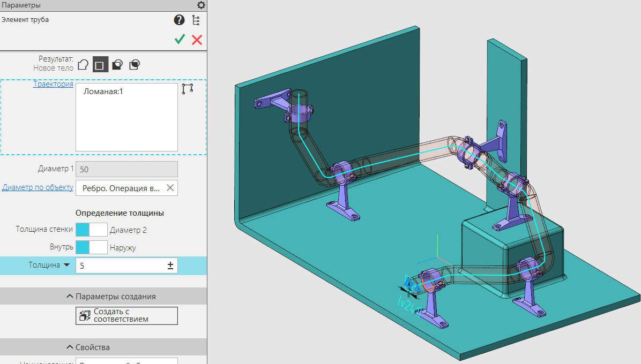Open the Параметры panel settings gear
Screen dimensions: 641x364
pyautogui.click(x=201, y=5)
